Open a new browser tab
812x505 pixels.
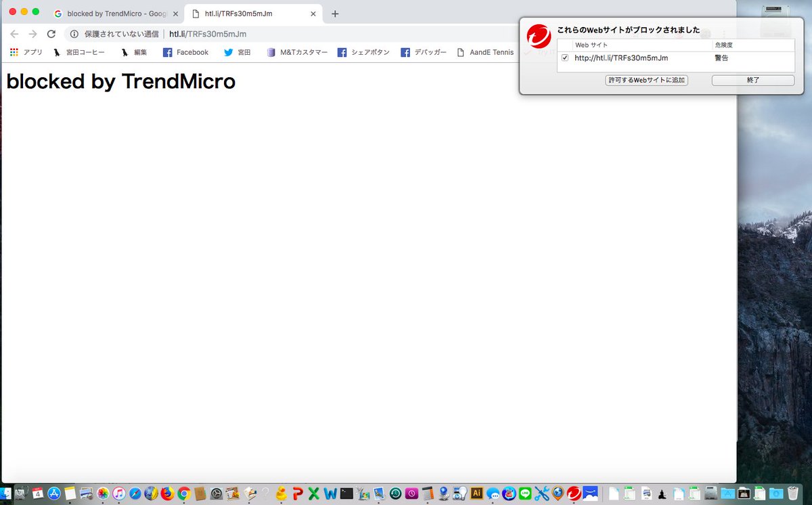[x=335, y=14]
